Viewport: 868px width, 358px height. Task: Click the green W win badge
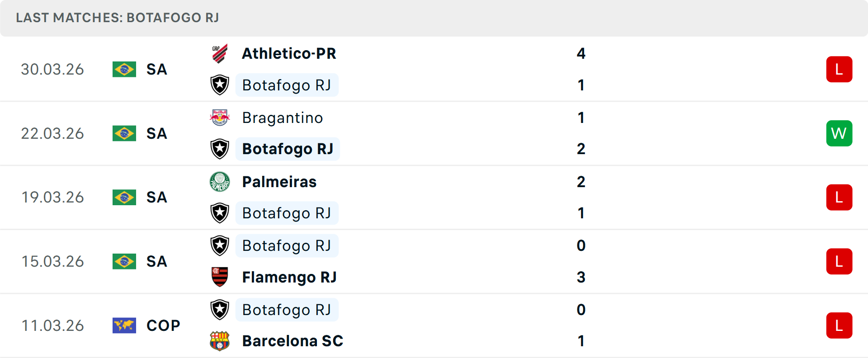(839, 133)
